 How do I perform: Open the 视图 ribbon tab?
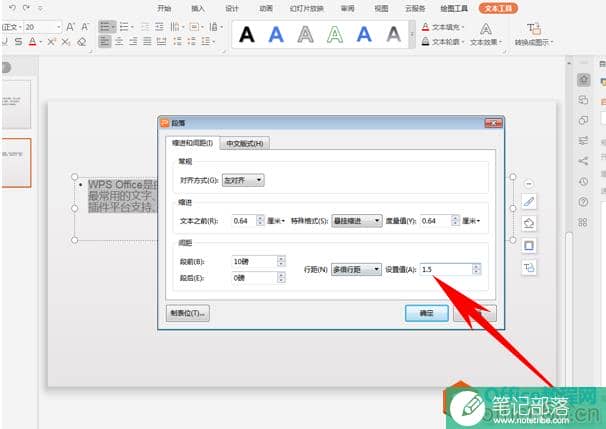pos(381,8)
